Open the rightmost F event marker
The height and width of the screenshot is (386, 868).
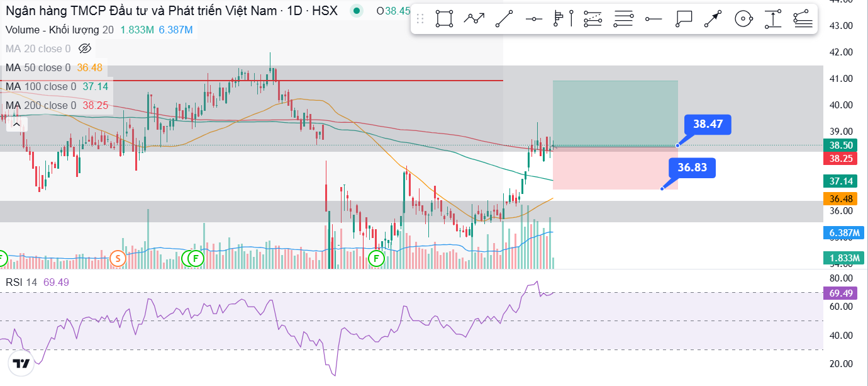[377, 258]
